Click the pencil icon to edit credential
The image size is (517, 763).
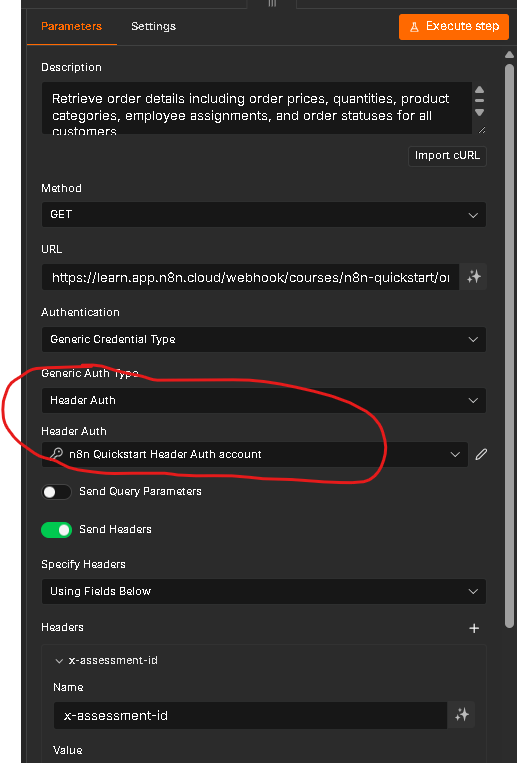click(x=481, y=454)
